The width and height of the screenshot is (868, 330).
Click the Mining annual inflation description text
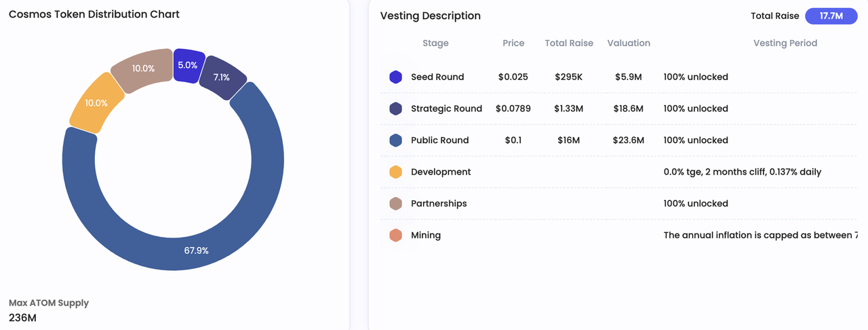[x=760, y=236]
